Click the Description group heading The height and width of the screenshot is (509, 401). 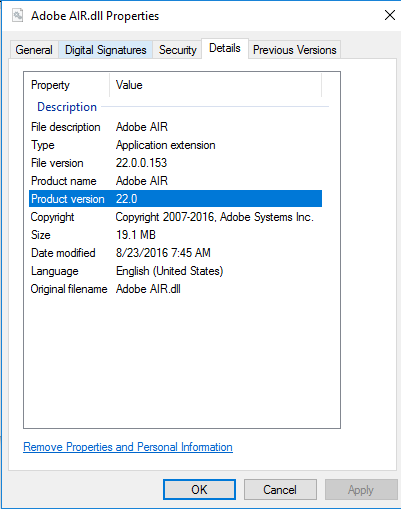tap(67, 107)
